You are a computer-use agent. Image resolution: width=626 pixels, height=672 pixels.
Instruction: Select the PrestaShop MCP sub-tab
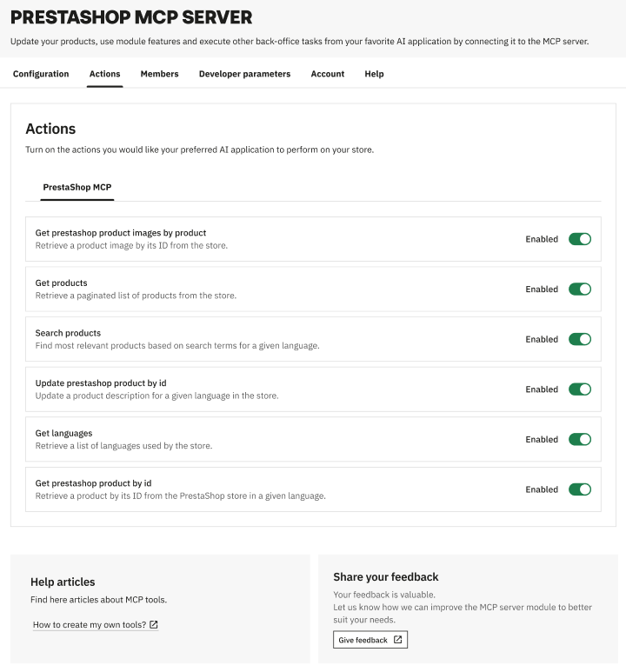click(77, 187)
